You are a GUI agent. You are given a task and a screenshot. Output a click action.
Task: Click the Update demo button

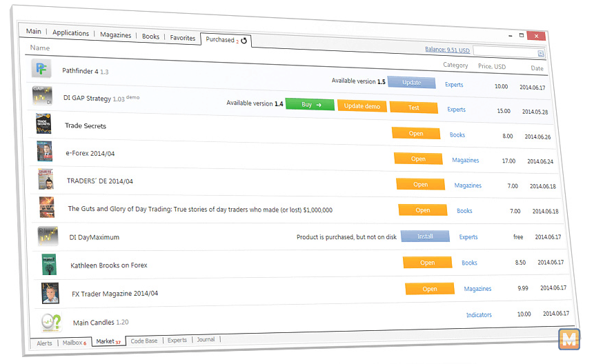(362, 106)
